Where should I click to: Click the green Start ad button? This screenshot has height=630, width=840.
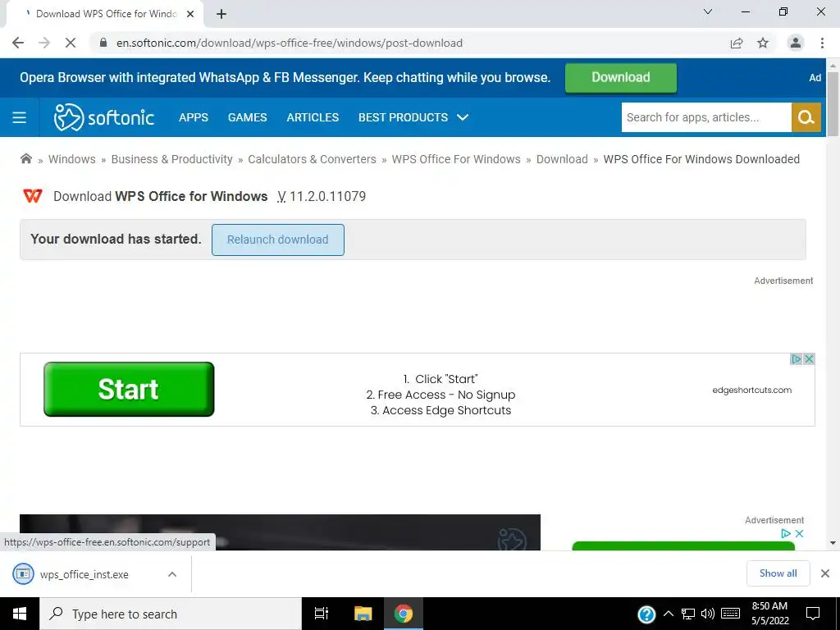[129, 389]
